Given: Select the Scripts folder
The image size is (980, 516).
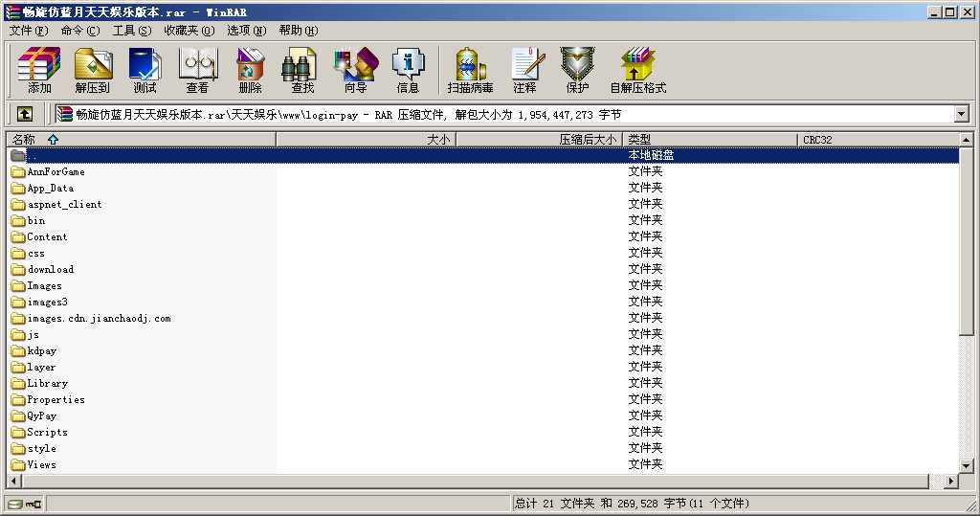Looking at the screenshot, I should coord(39,432).
